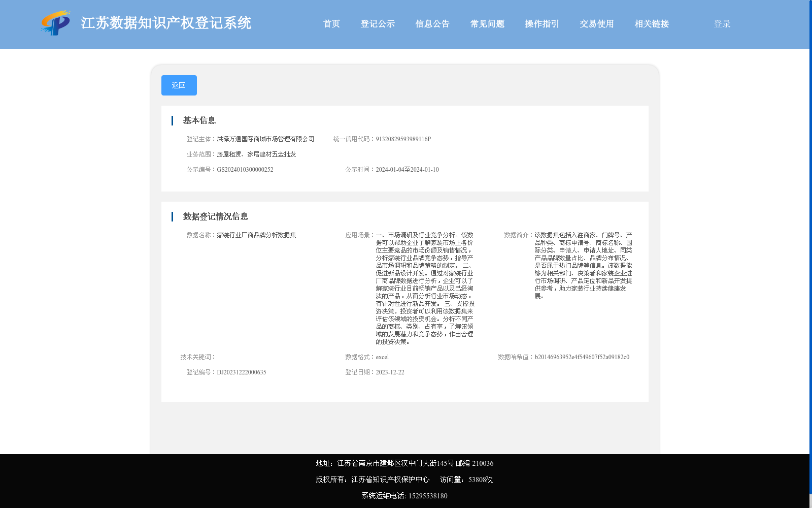Image resolution: width=812 pixels, height=508 pixels.
Task: Select hash value b20146963952e4f549607f52a09182c0
Action: tap(582, 357)
